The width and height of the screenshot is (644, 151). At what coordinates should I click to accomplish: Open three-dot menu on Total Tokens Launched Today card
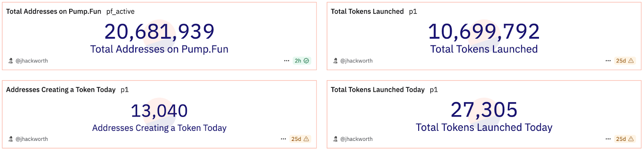click(608, 139)
